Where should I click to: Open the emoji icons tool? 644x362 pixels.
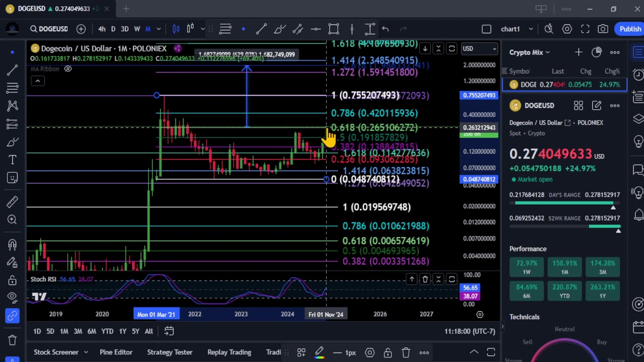(12, 177)
